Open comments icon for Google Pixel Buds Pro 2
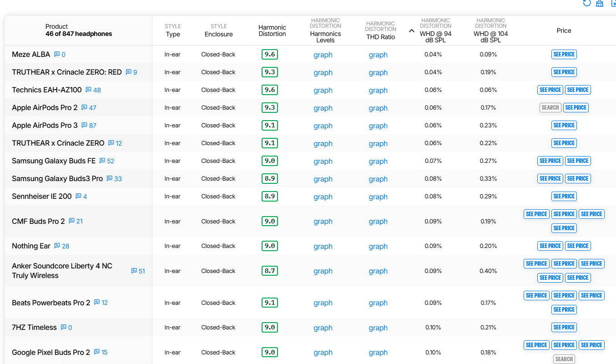Screen dimensions: 616x364 click(97, 352)
